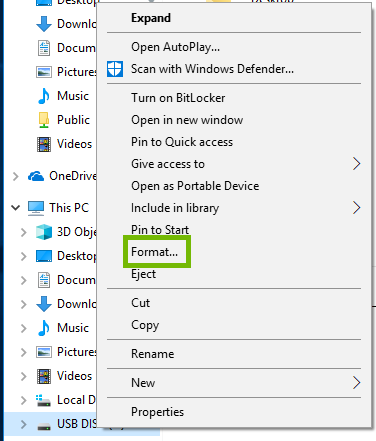This screenshot has height=441, width=376.
Task: Expand Downloads node under This PC
Action: pyautogui.click(x=23, y=304)
